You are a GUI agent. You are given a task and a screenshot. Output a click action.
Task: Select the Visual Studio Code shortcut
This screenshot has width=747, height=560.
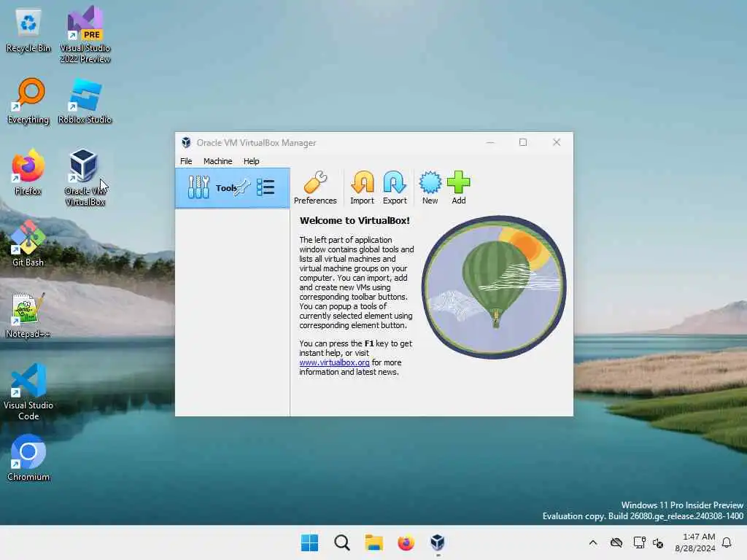pyautogui.click(x=28, y=392)
